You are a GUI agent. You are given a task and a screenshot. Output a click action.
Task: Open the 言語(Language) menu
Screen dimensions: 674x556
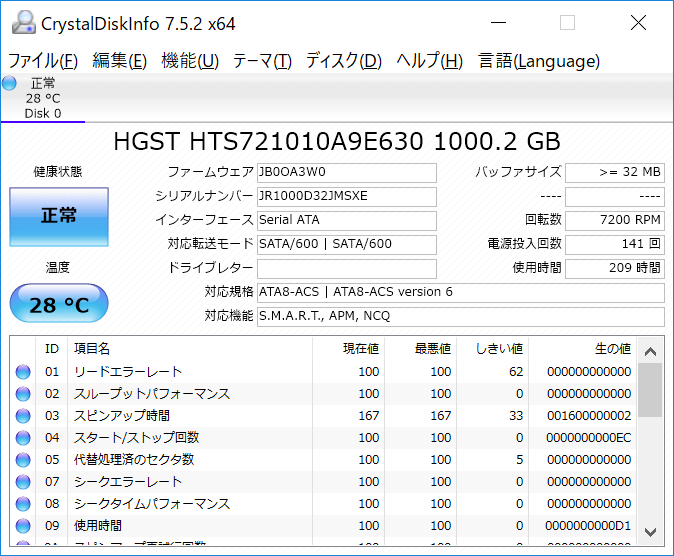tap(539, 61)
